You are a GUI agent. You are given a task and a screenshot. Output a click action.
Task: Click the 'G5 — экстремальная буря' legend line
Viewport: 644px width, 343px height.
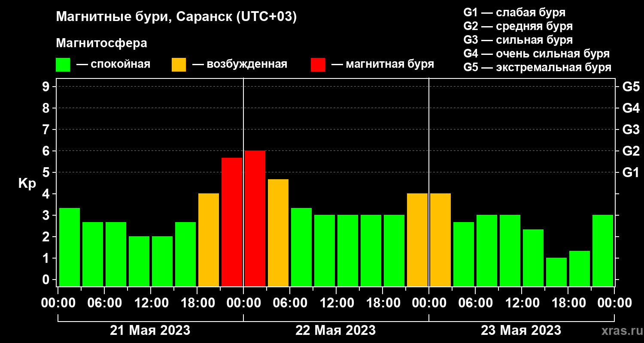[538, 68]
